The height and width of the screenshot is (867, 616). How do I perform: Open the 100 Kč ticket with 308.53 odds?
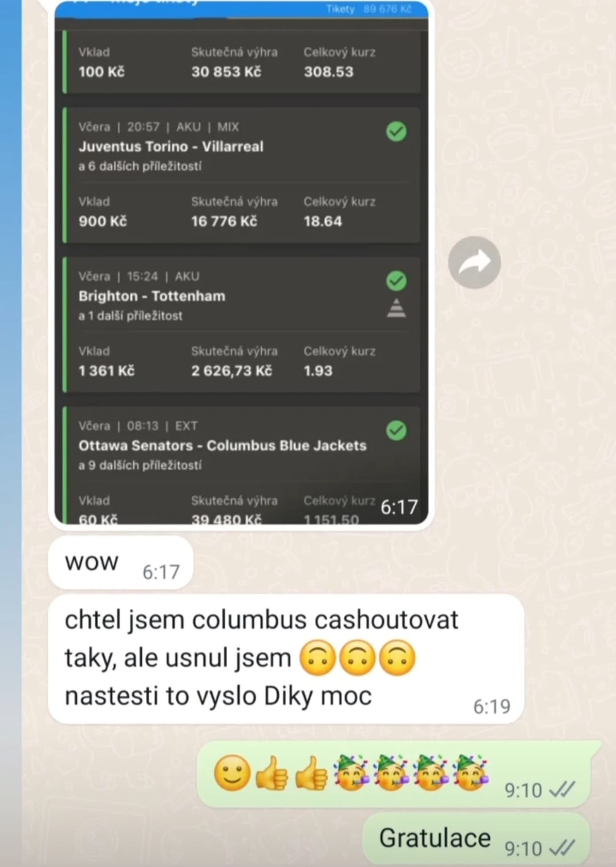point(241,62)
